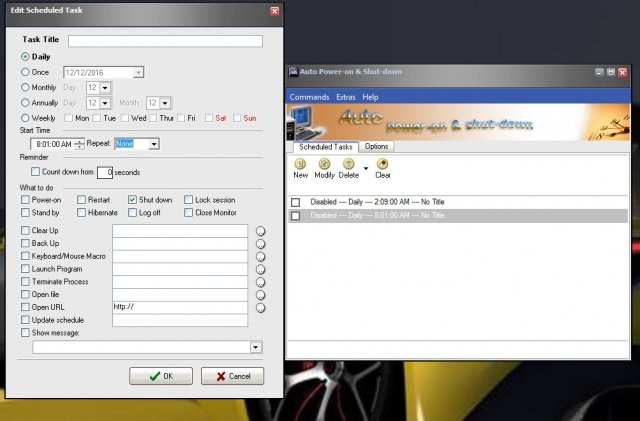Open the Show message dropdown at bottom
640x421 pixels.
[256, 347]
